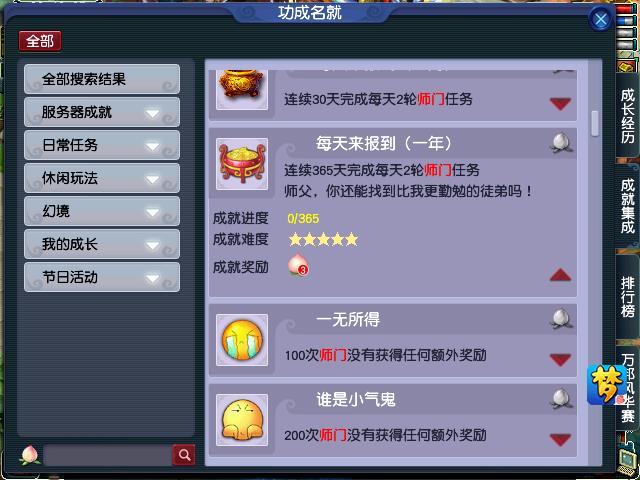Screen dimensions: 640x480
Task: Click the grey peach status icon on 一无所得
Action: tap(561, 319)
